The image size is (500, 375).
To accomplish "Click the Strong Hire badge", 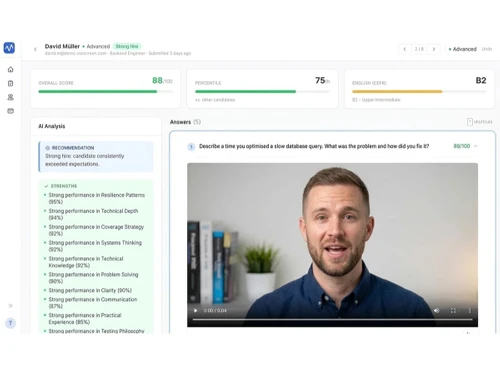I will 127,46.
